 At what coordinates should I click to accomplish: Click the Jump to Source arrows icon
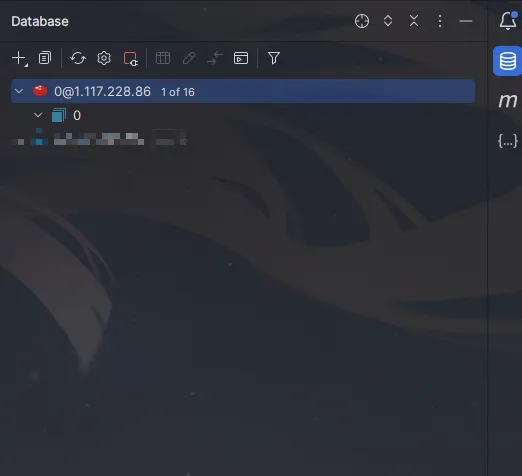click(x=215, y=58)
